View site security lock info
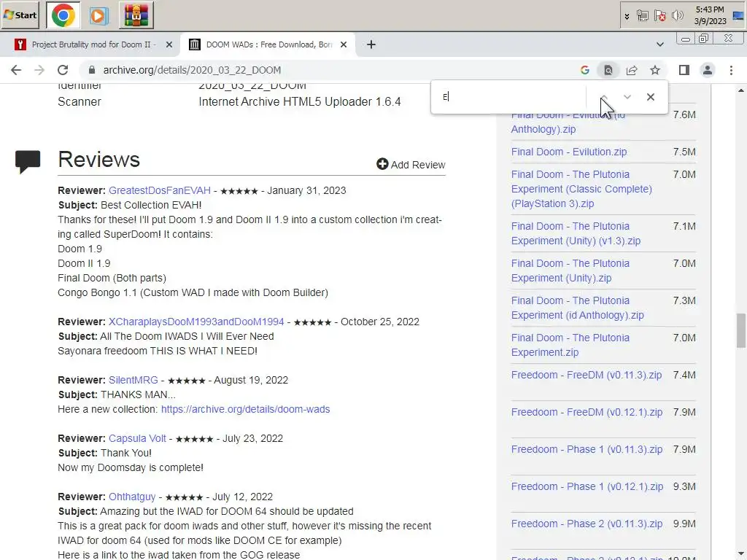The width and height of the screenshot is (747, 560). coord(92,70)
